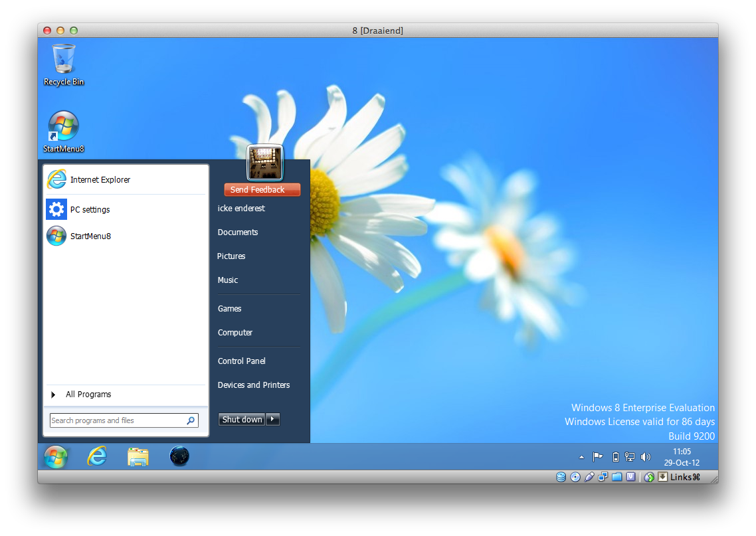This screenshot has width=756, height=536.
Task: Click the Action Center flag icon
Action: click(598, 457)
